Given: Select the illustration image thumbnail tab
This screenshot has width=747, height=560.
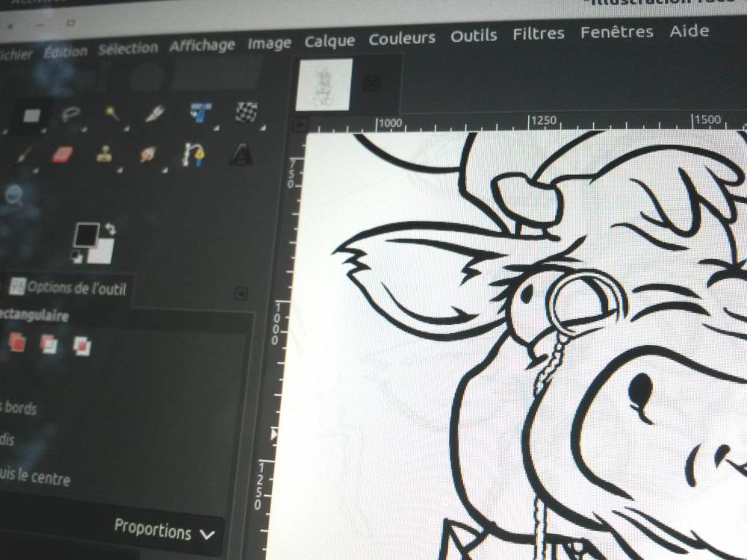Looking at the screenshot, I should coord(324,84).
